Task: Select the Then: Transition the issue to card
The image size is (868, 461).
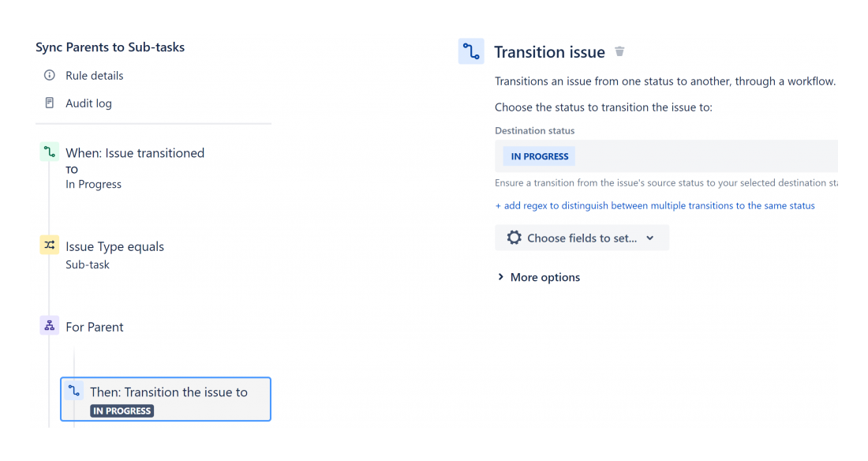Action: coord(166,399)
